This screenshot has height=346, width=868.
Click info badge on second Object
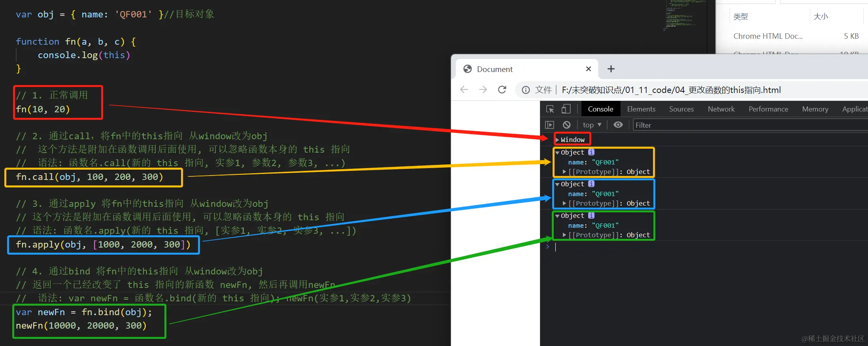coord(591,184)
